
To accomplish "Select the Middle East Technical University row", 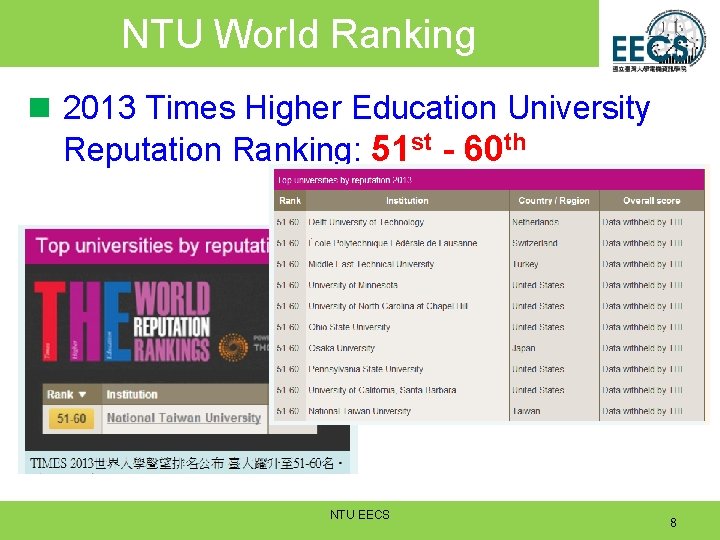I will (489, 264).
